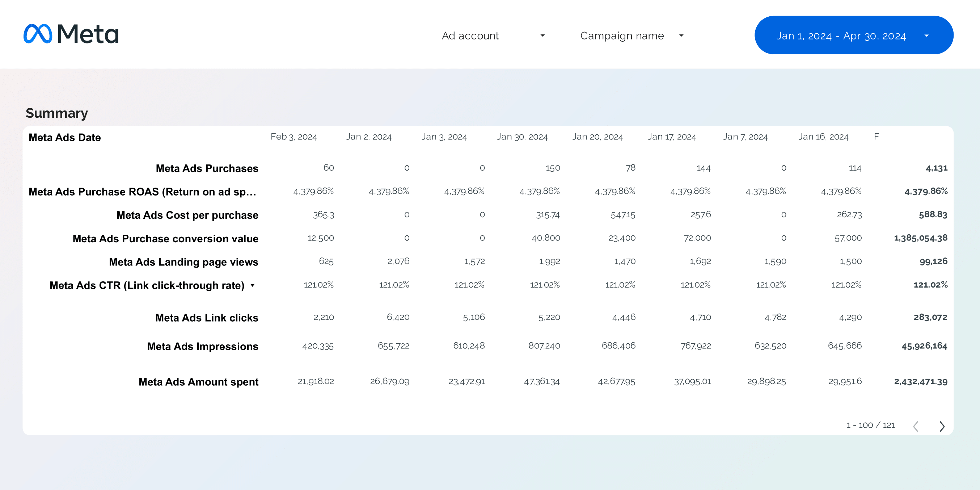The image size is (980, 490).
Task: Select the Meta Ads Date header
Action: coord(65,138)
